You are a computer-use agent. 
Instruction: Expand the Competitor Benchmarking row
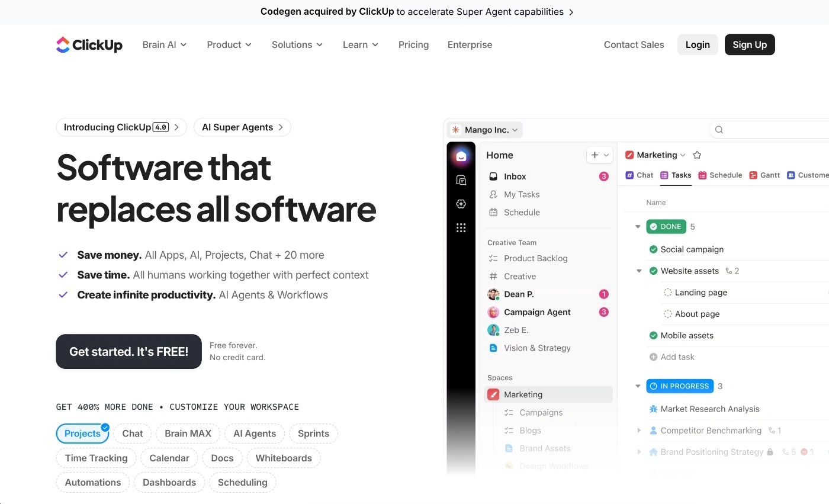[638, 431]
